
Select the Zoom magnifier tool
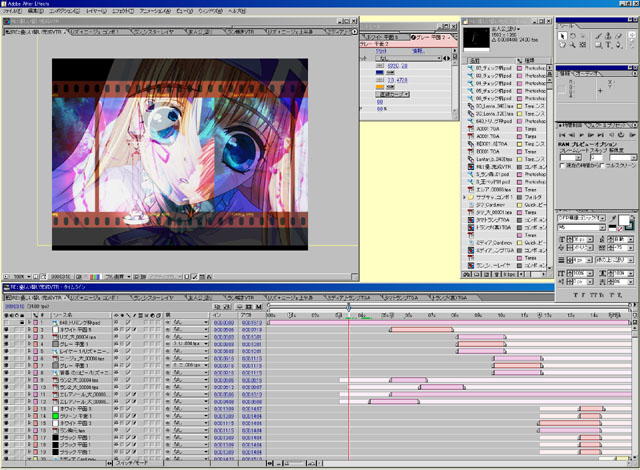tap(572, 45)
